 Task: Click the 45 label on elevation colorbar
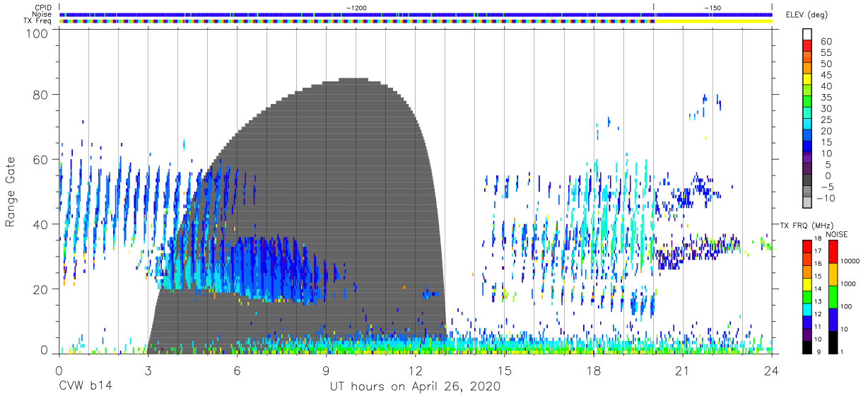pyautogui.click(x=826, y=75)
